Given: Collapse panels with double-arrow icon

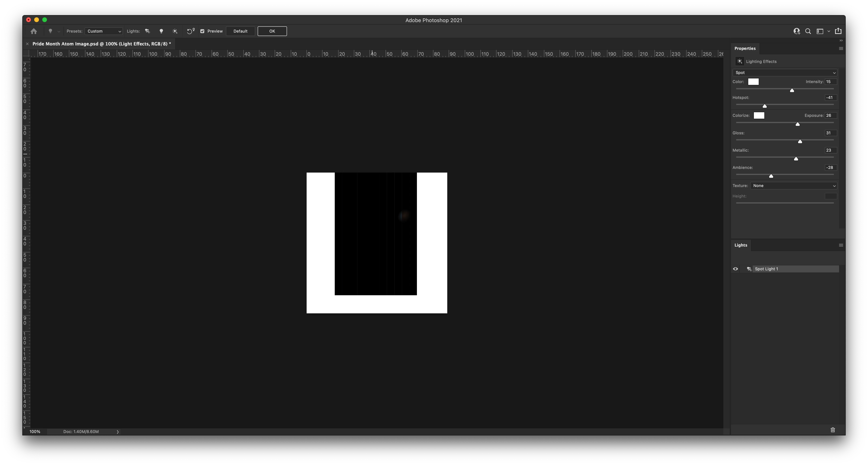Looking at the screenshot, I should (x=841, y=40).
